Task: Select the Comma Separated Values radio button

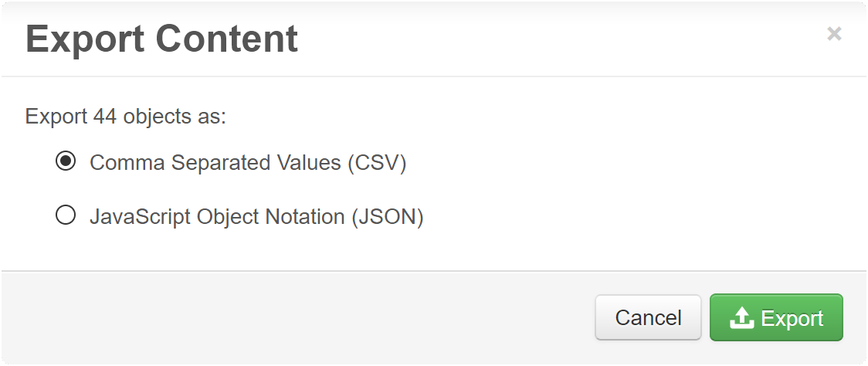Action: click(66, 162)
